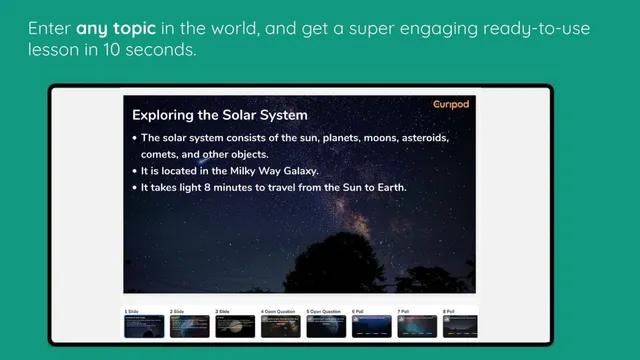Viewport: 640px width, 360px height.
Task: Open the '6 Poll' thumbnail
Action: coord(372,326)
